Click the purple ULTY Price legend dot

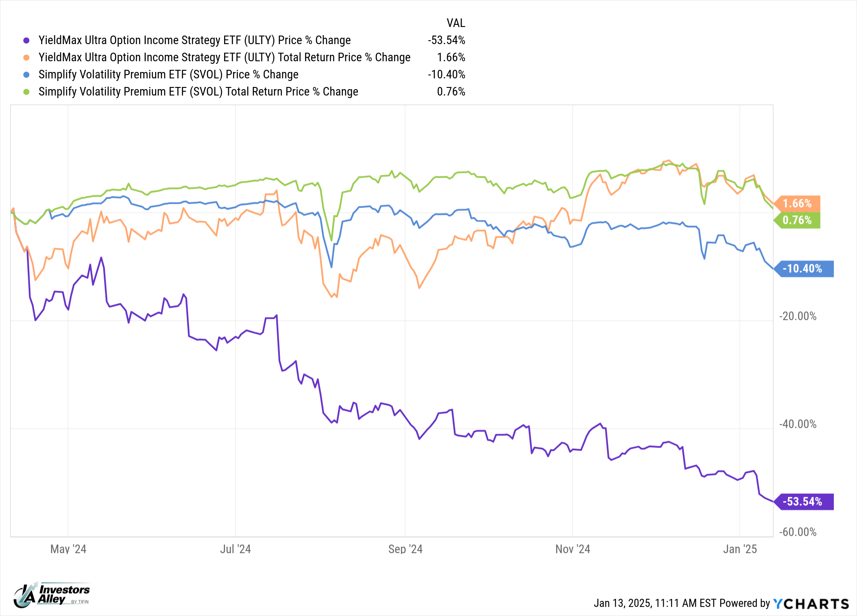[27, 40]
